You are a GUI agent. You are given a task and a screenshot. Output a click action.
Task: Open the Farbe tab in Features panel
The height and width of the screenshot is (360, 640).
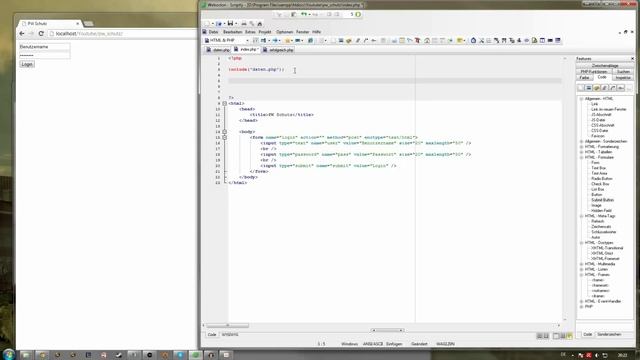[x=584, y=78]
